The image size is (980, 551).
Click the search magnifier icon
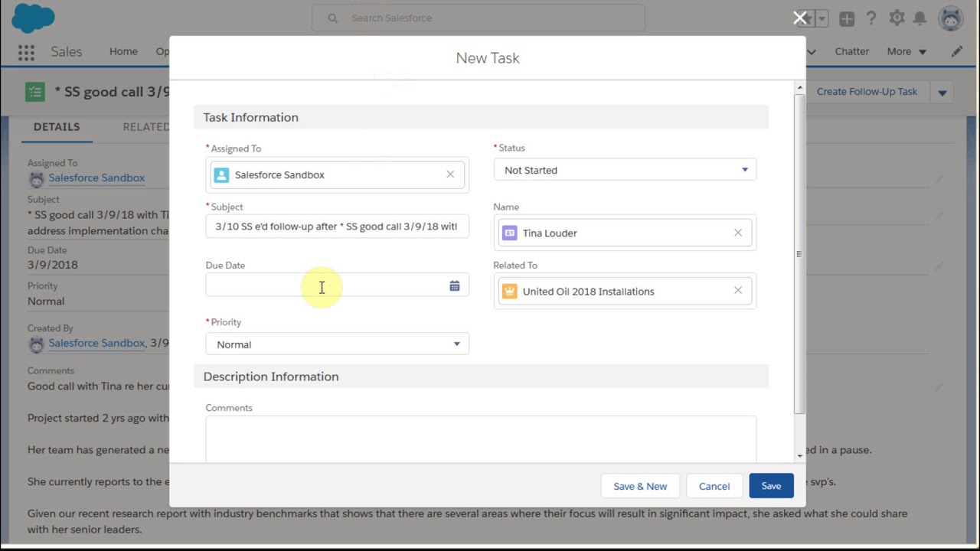tap(332, 18)
